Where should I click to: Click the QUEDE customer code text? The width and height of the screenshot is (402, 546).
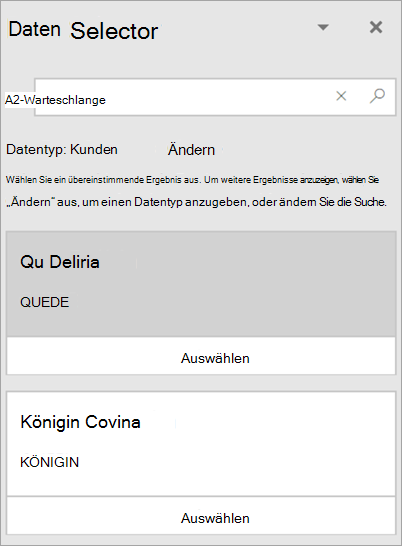45,302
